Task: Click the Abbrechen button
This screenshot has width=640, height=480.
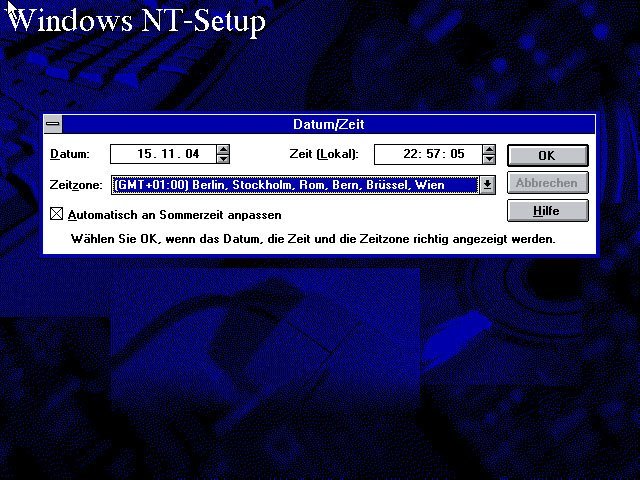Action: (x=547, y=183)
